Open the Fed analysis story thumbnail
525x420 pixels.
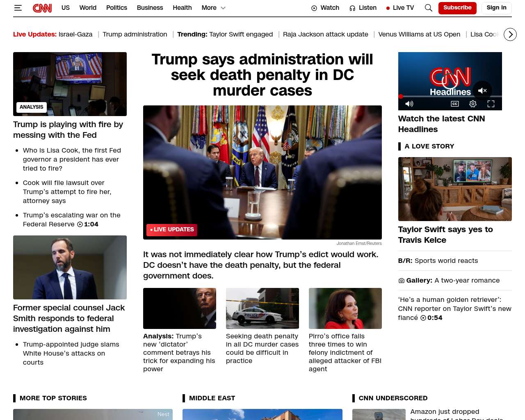[70, 84]
